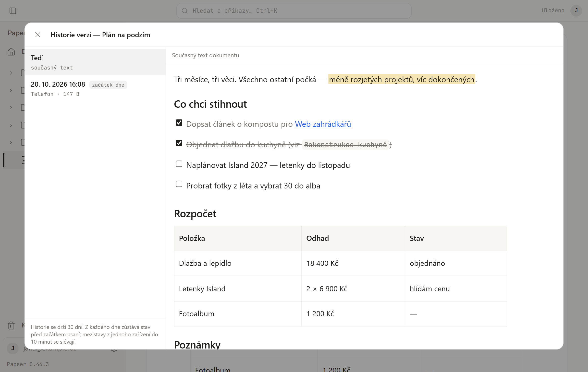
Task: Click the 18 400 Kč cell
Action: point(353,263)
